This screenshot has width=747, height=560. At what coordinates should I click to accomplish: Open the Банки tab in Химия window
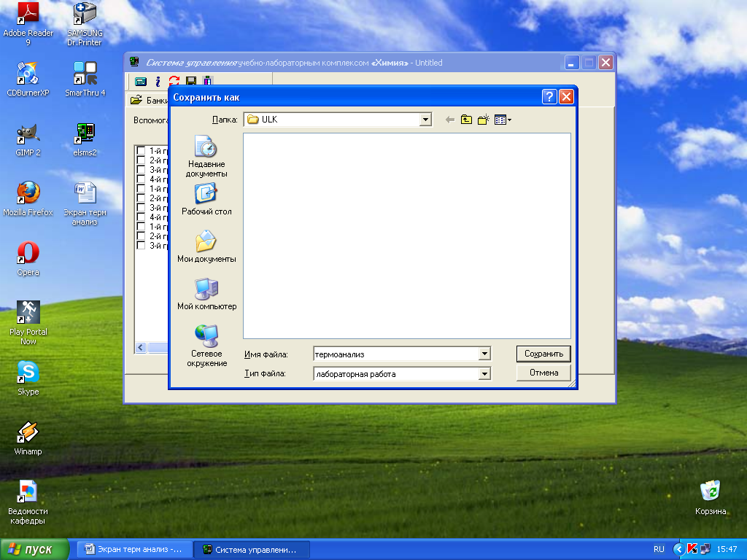tap(149, 100)
